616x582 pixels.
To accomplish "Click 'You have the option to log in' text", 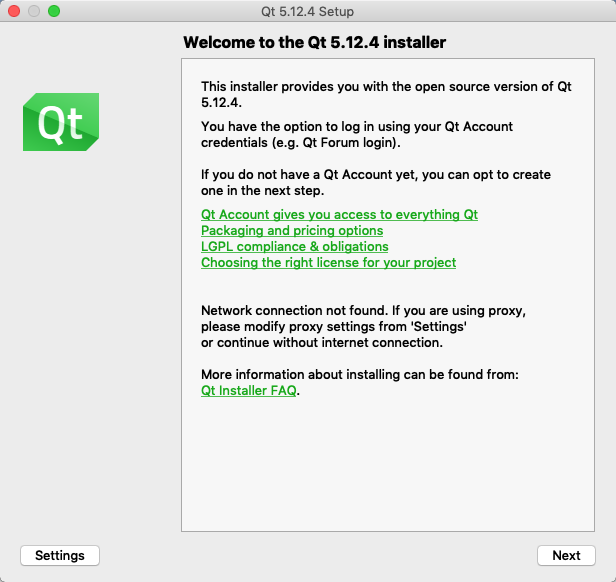I will pos(357,134).
